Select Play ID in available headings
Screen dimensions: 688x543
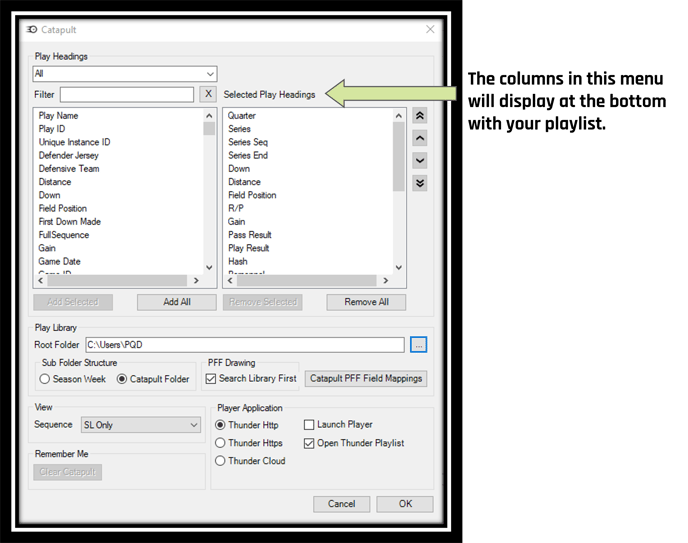tap(52, 129)
